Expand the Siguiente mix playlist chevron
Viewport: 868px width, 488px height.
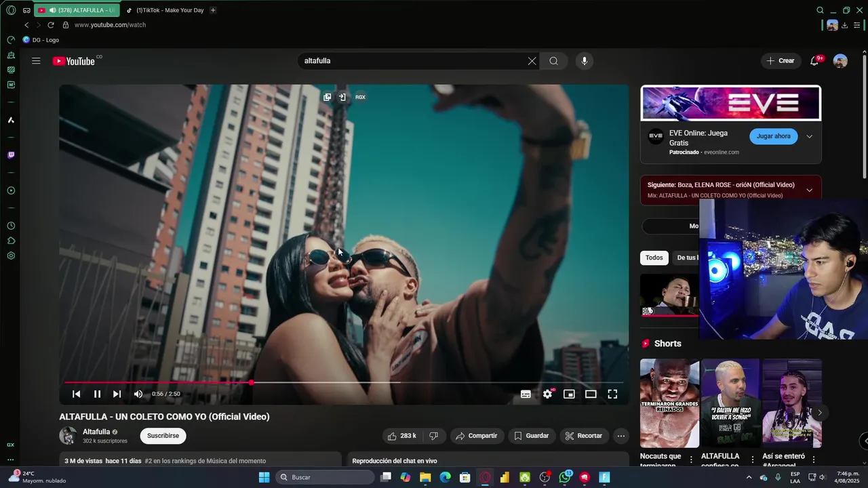coord(809,190)
